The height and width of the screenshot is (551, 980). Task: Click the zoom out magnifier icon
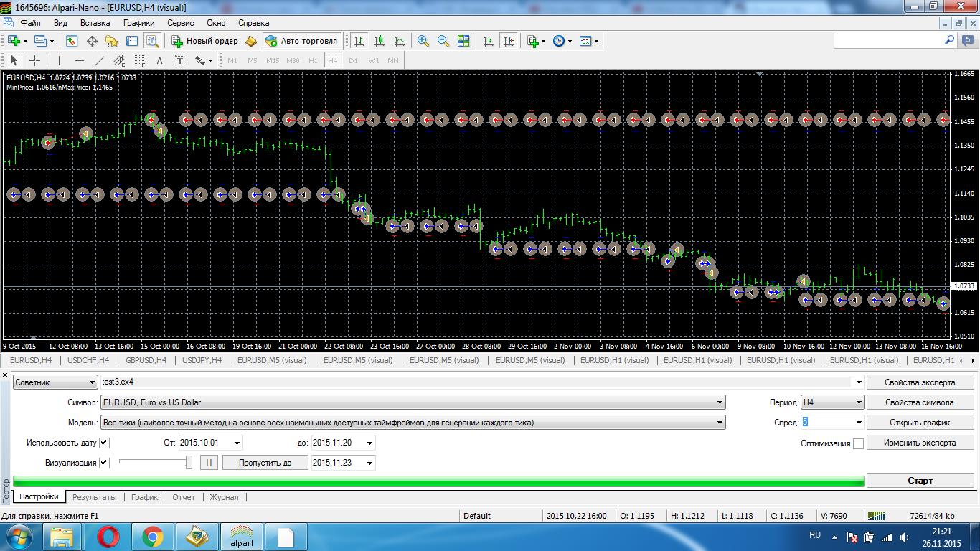(x=443, y=41)
